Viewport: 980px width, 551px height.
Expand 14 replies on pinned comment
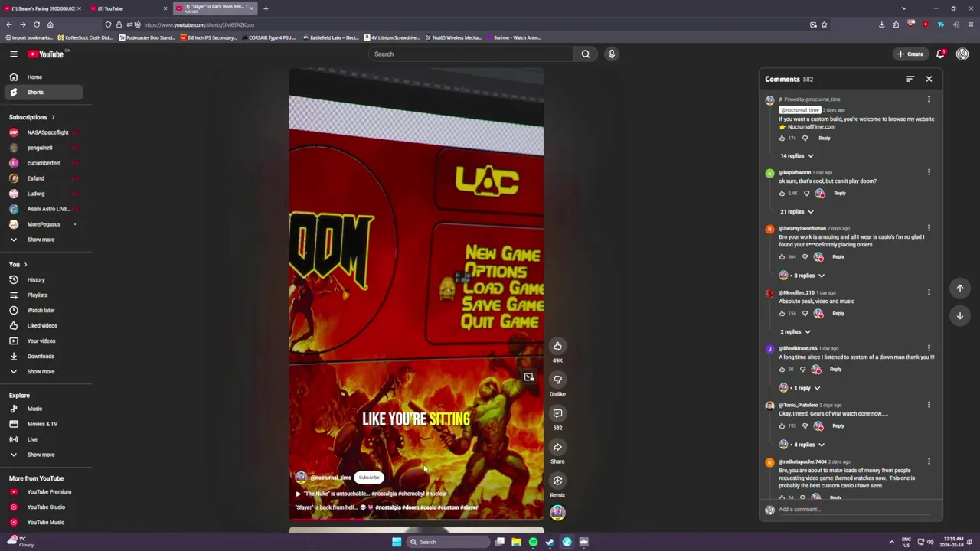coord(796,155)
